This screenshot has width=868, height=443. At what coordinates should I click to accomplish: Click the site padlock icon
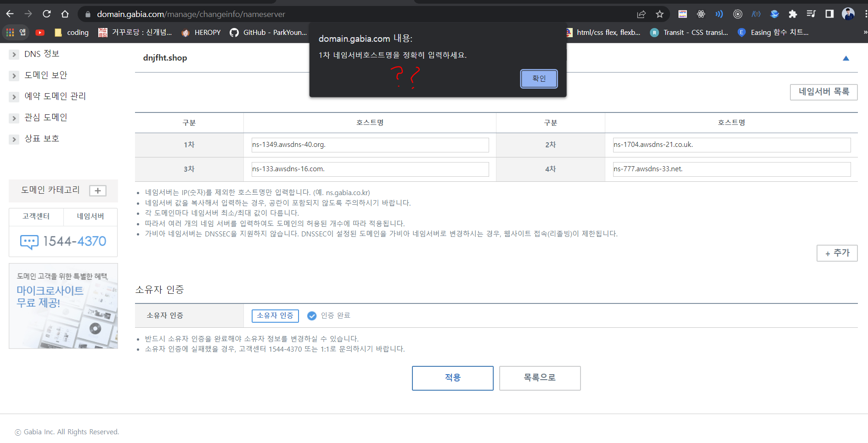point(88,14)
